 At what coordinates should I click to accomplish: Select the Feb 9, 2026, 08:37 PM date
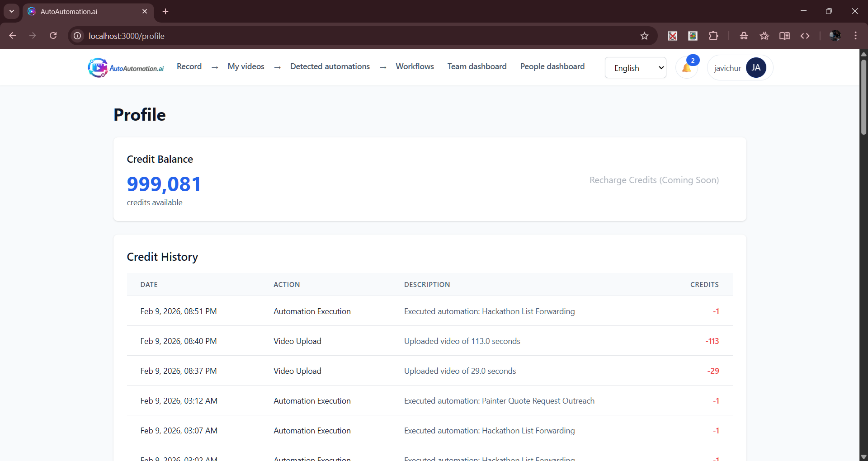point(179,371)
